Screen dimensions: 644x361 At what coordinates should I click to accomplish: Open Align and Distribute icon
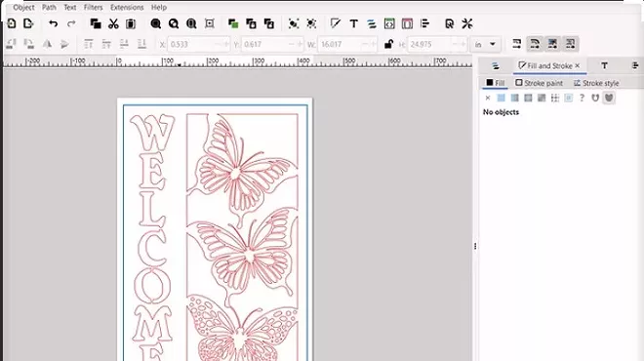pyautogui.click(x=425, y=23)
